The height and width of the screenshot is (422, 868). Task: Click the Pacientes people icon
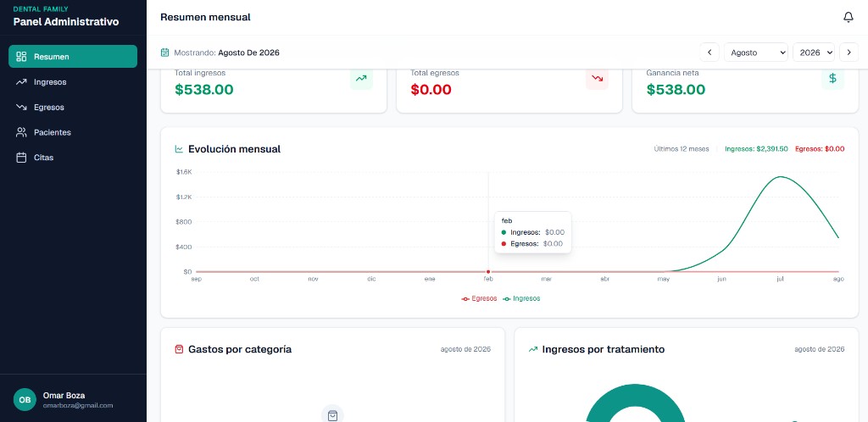pos(21,132)
